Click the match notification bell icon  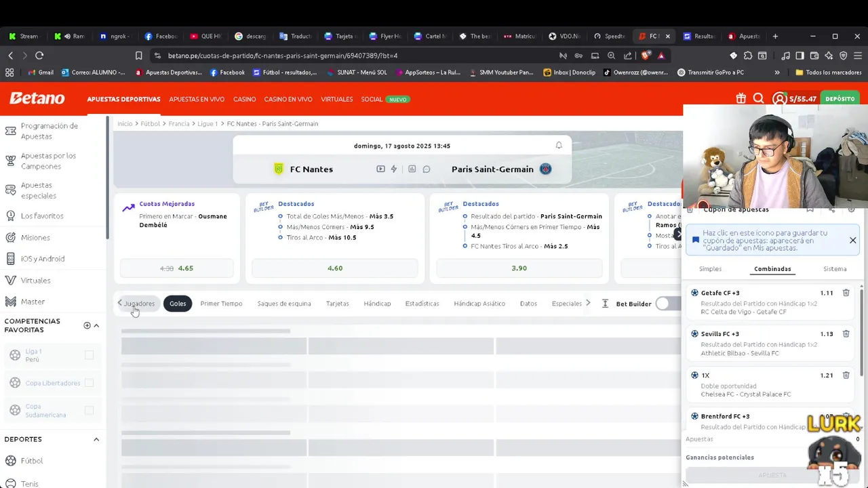[x=559, y=145]
